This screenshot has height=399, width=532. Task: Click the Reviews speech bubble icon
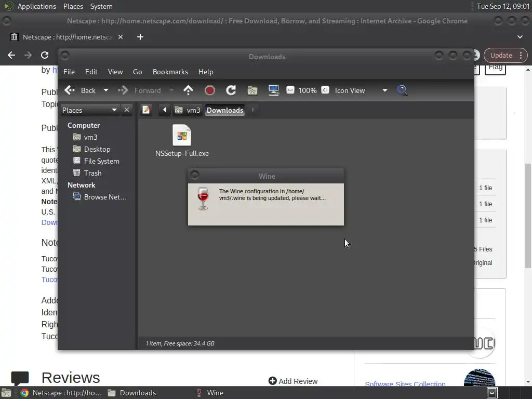20,379
